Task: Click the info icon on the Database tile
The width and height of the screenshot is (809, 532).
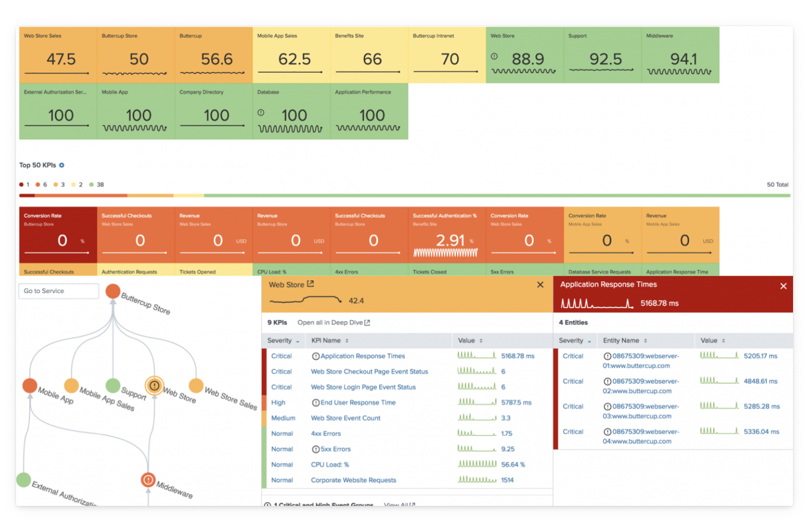Action: pos(261,113)
